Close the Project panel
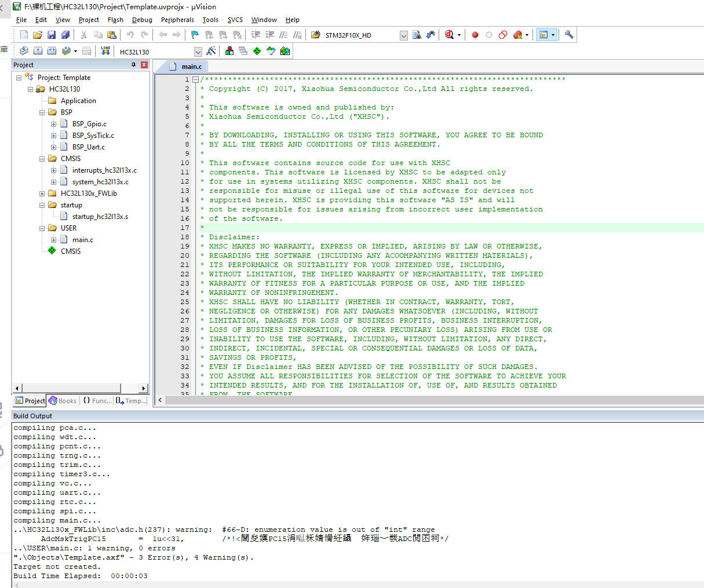The height and width of the screenshot is (588, 704). pos(144,65)
